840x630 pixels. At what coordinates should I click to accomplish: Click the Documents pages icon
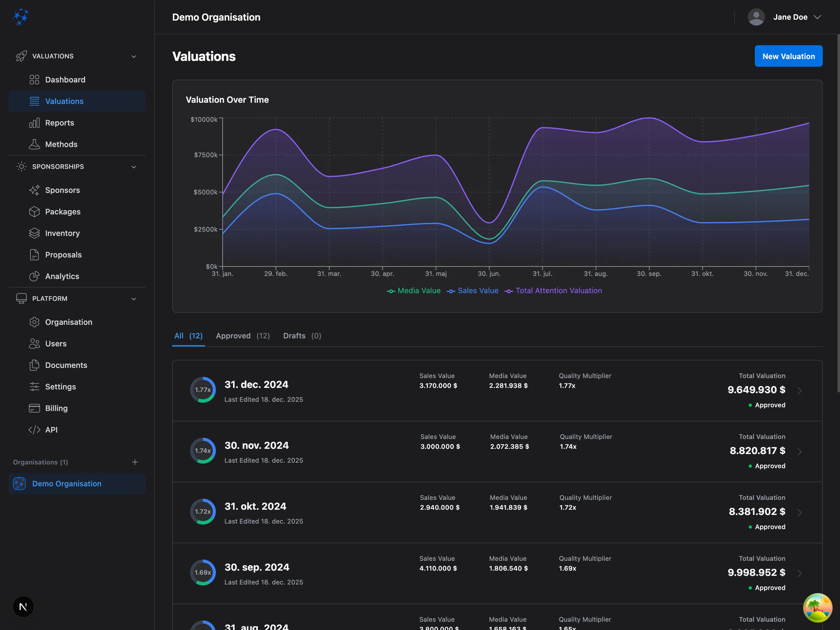pyautogui.click(x=34, y=365)
